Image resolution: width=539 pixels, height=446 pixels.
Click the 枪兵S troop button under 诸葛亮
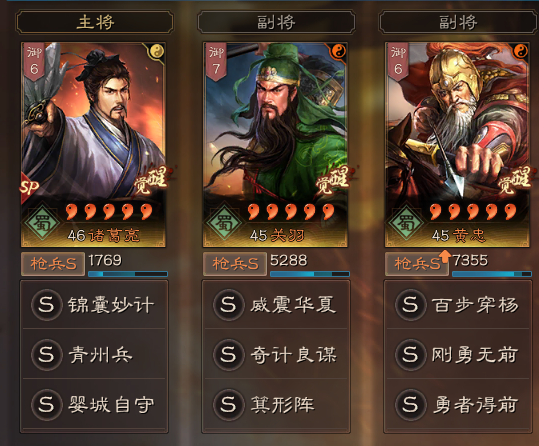53,264
